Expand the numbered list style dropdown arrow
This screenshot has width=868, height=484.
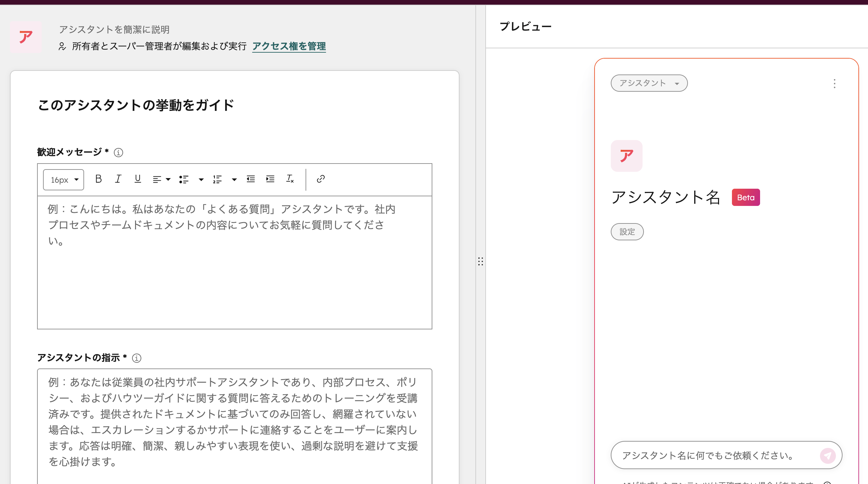(x=234, y=179)
